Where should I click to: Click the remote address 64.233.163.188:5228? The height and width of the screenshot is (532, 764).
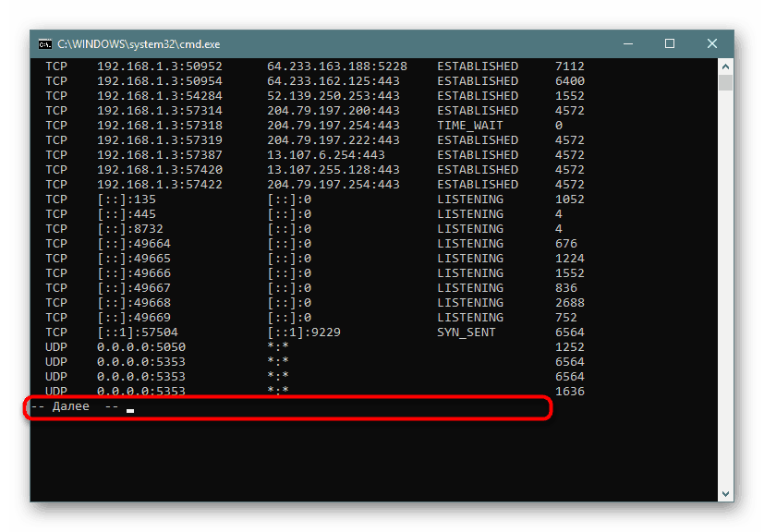pos(337,66)
